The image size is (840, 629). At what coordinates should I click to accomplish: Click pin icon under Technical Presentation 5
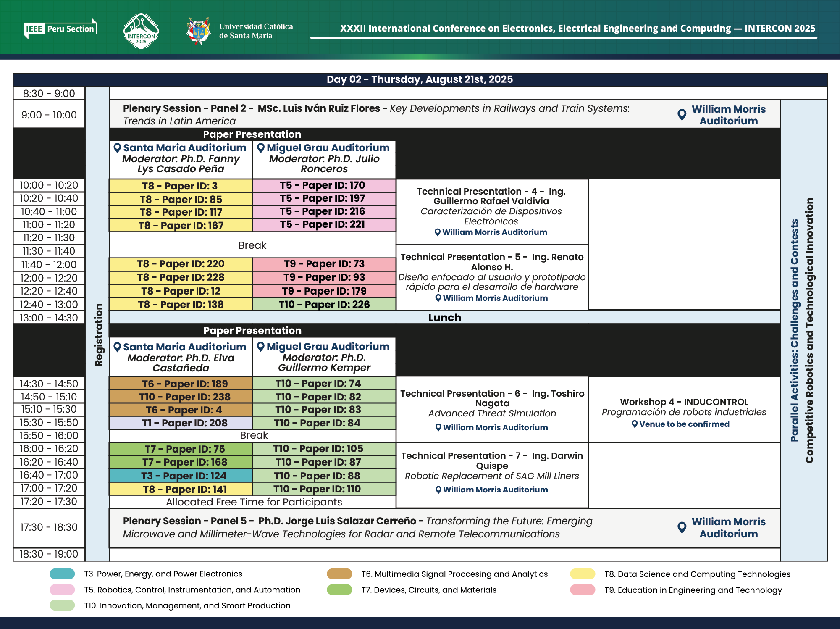pyautogui.click(x=438, y=298)
